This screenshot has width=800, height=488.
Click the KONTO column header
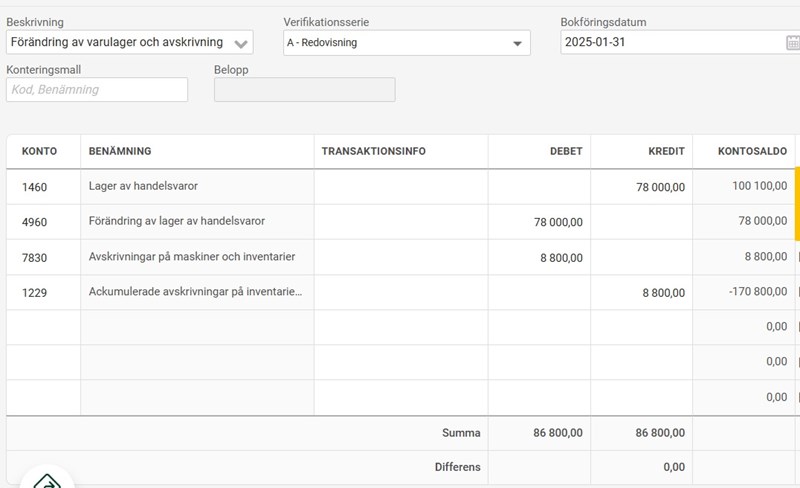tap(40, 151)
